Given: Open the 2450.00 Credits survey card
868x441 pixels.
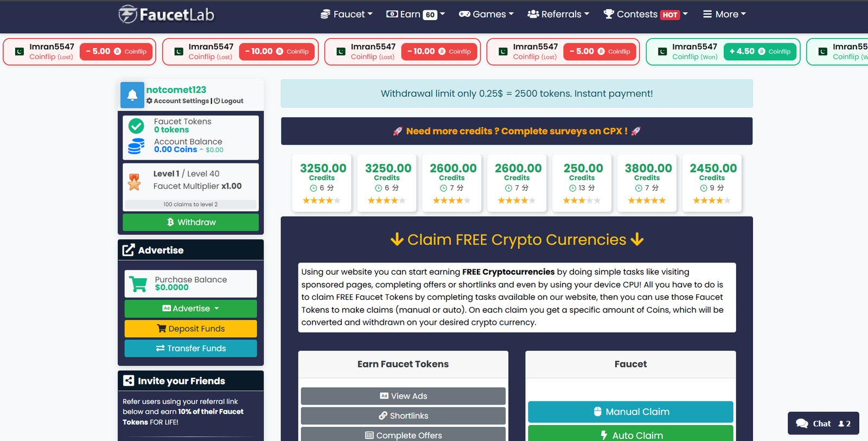Looking at the screenshot, I should pos(712,183).
